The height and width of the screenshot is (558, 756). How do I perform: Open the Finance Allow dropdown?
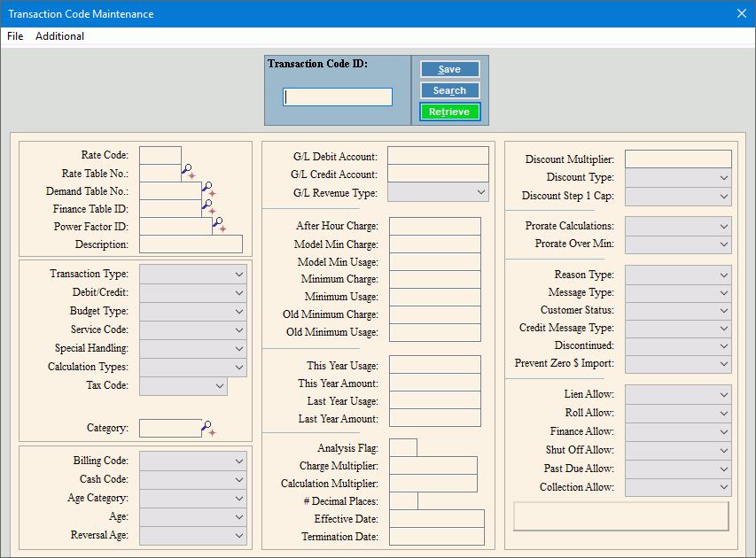[678, 431]
